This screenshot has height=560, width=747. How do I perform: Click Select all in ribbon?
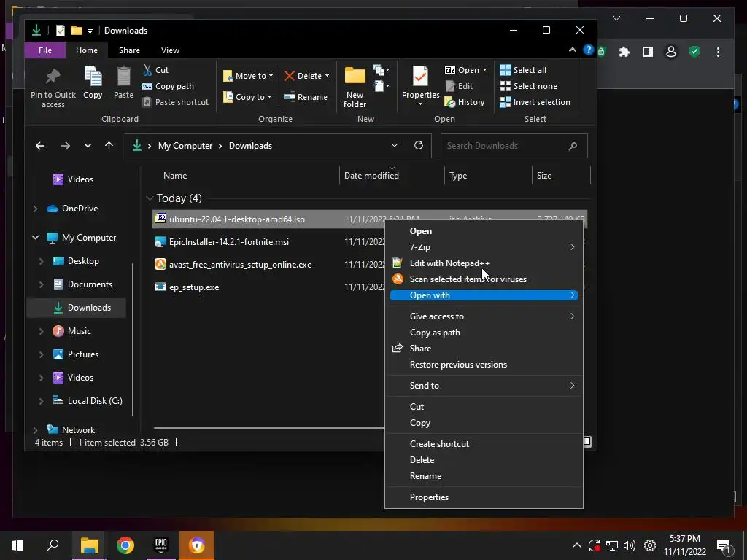523,70
